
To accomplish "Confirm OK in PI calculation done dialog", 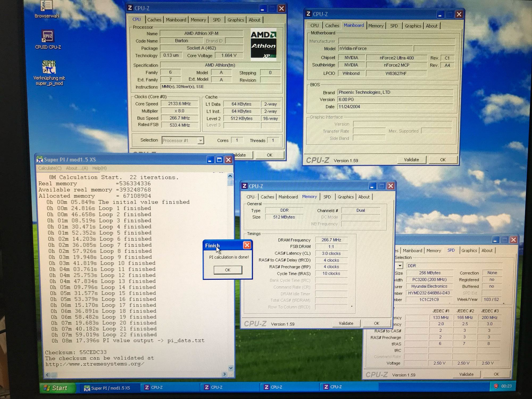I will click(228, 270).
